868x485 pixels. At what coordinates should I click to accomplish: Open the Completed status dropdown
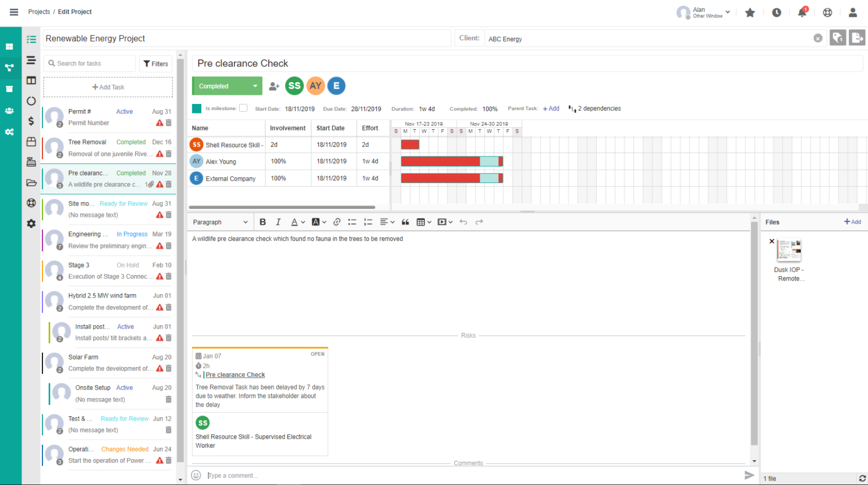coord(227,86)
